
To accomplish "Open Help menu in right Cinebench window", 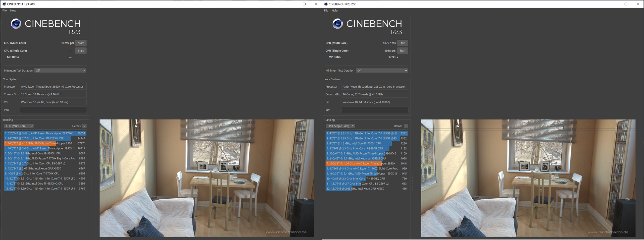I will (x=335, y=11).
